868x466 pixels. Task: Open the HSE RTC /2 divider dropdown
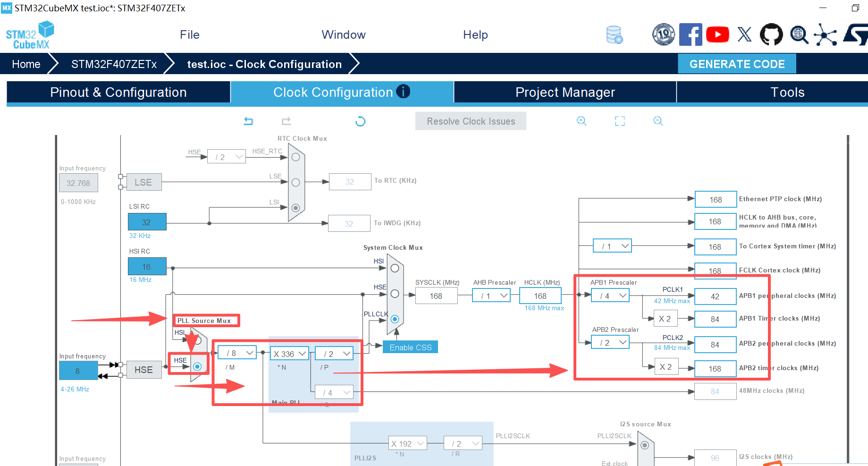click(227, 157)
